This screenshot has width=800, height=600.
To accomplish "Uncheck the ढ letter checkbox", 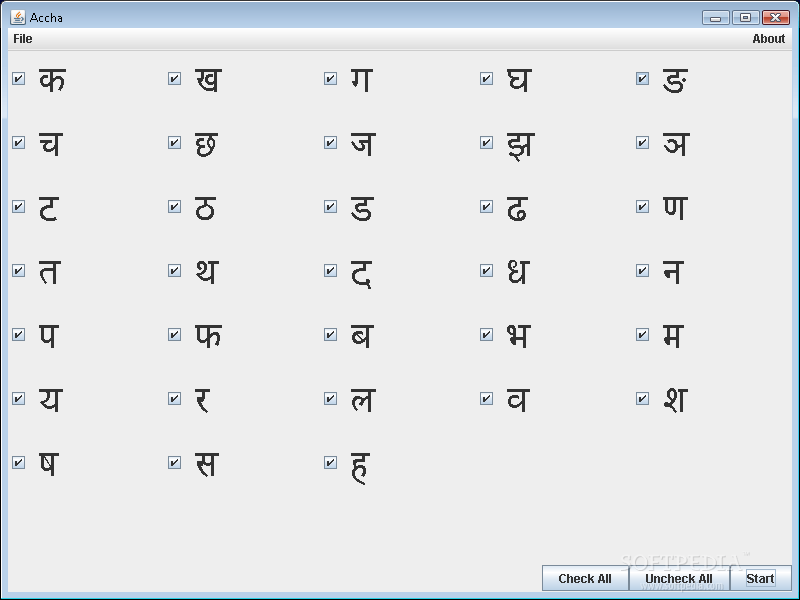I will [487, 207].
